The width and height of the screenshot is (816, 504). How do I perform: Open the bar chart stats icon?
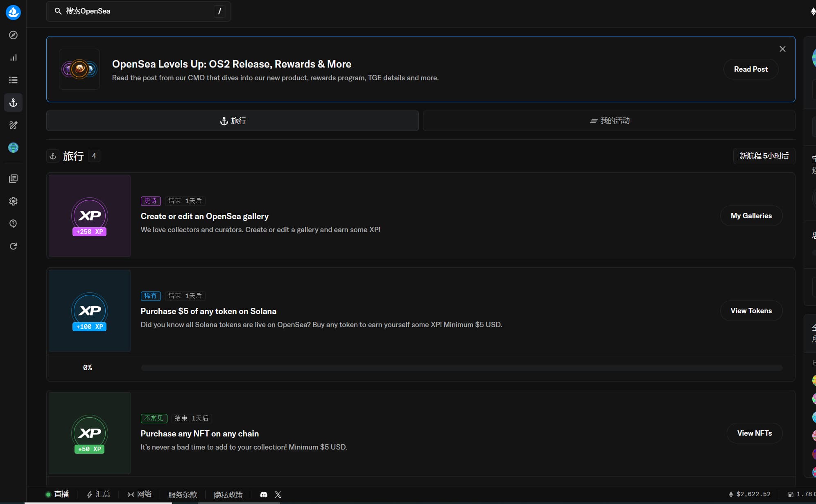(x=13, y=58)
